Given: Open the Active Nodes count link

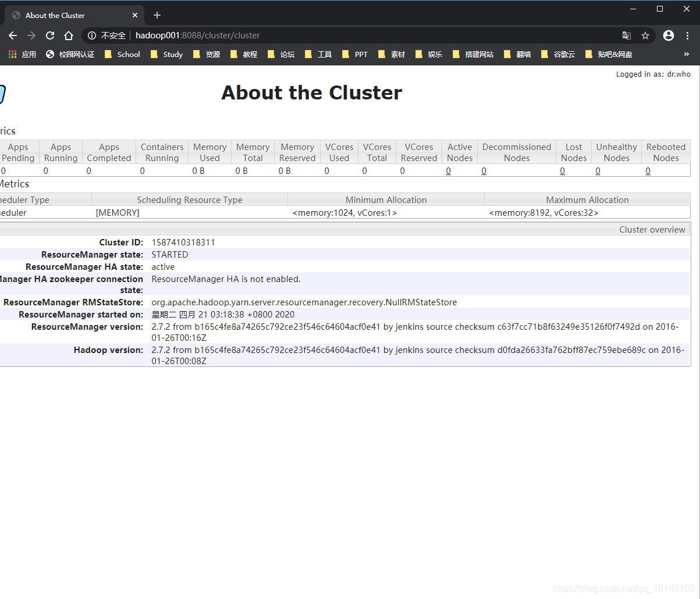Looking at the screenshot, I should 449,171.
